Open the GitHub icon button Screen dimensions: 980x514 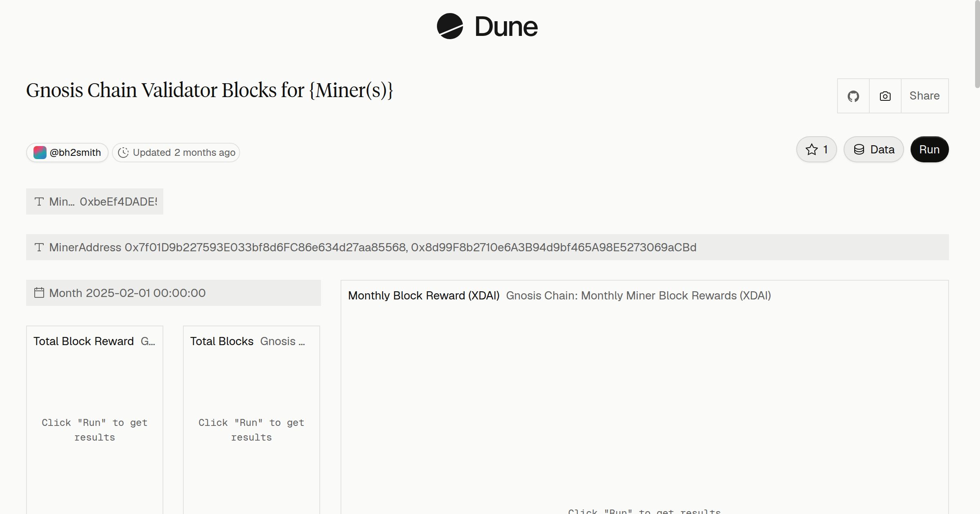853,96
